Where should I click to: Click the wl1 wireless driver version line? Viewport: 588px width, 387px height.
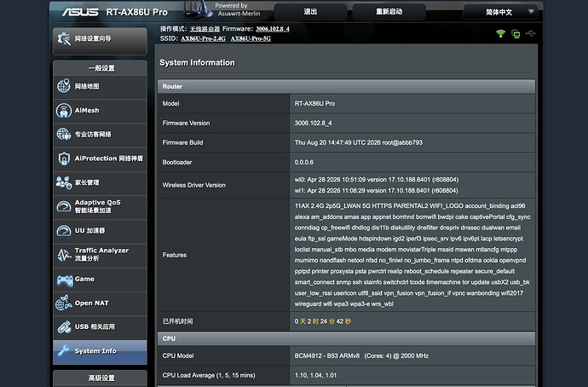[376, 190]
